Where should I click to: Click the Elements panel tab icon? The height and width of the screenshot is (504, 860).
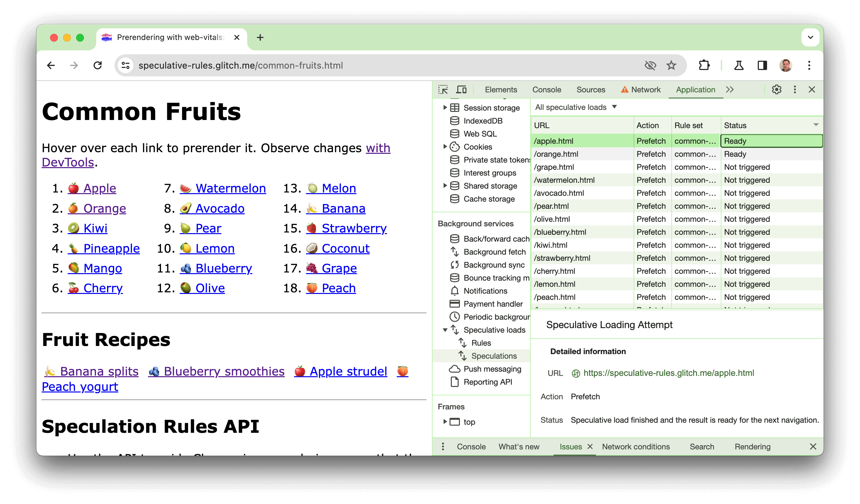502,89
